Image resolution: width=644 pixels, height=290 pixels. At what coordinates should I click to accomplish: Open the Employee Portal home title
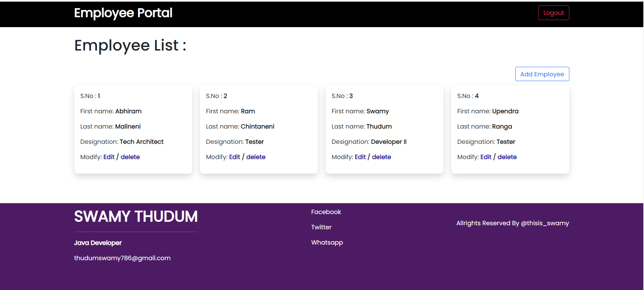123,13
